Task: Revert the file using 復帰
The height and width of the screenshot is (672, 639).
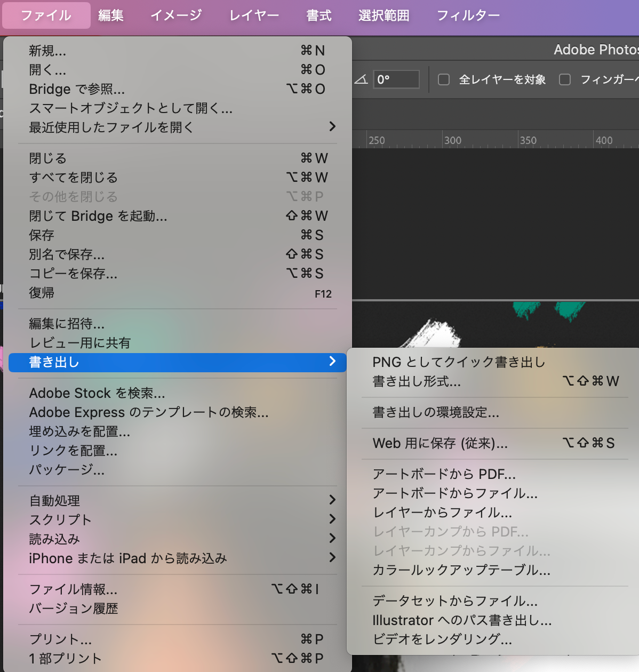Action: [41, 292]
